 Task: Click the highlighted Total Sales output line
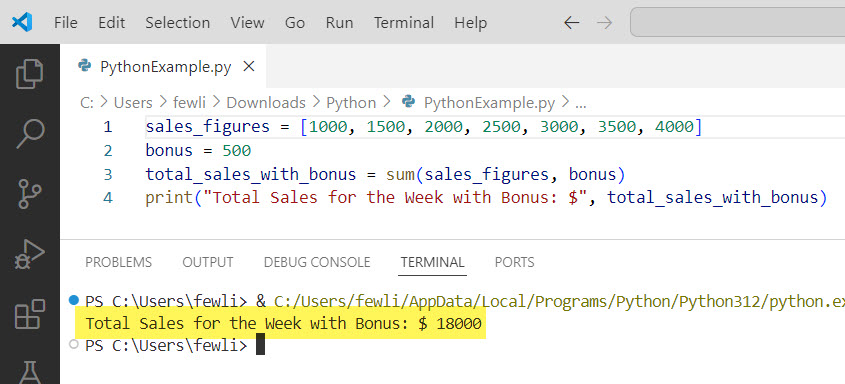point(283,324)
